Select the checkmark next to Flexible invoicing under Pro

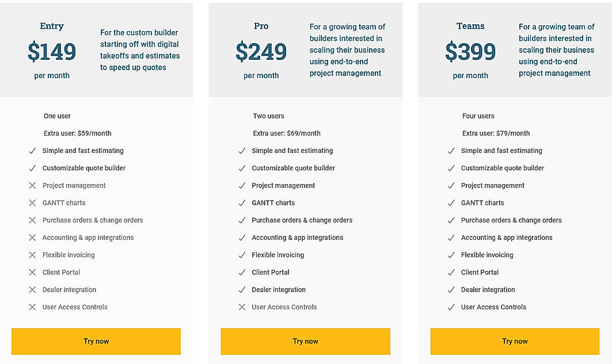tap(242, 255)
